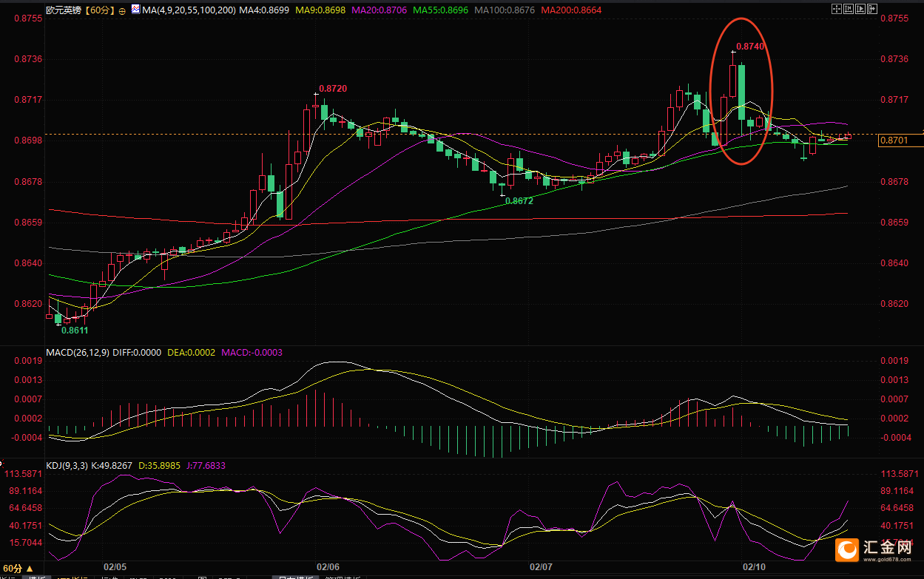Open MA(4,9,20,55,100,200) indicator settings
Viewport: 924px width, 579px height.
[x=186, y=10]
